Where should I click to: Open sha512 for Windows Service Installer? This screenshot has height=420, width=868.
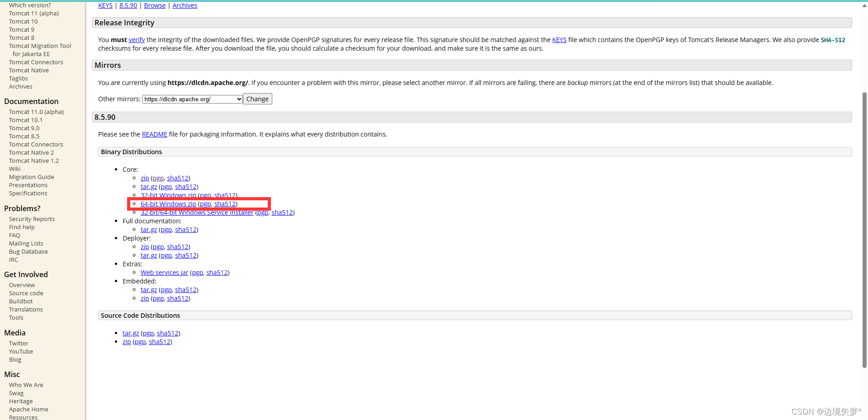[x=282, y=212]
